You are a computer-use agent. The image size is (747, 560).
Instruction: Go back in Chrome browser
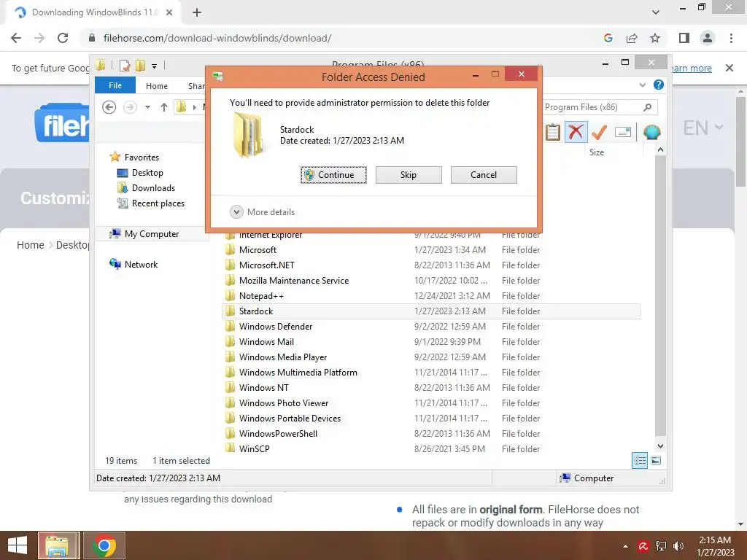16,38
